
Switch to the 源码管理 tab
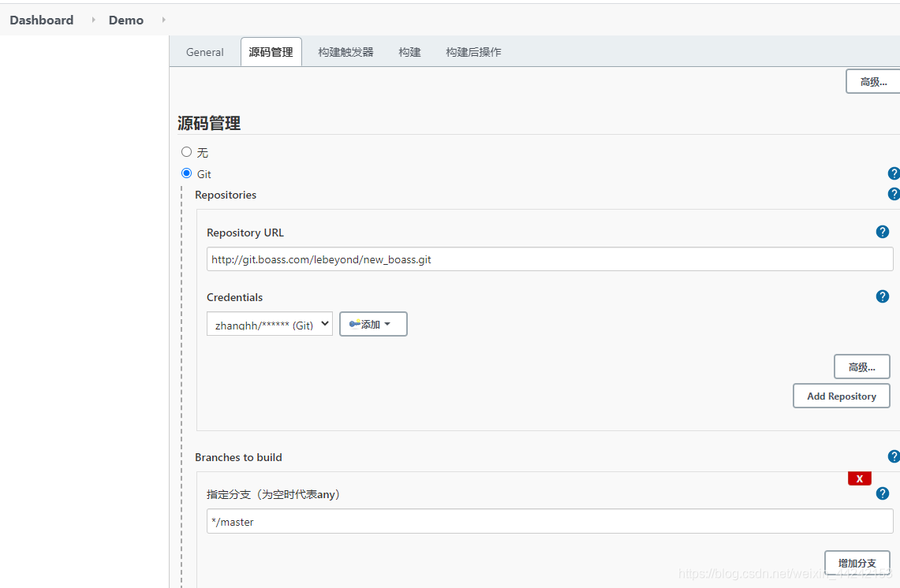click(x=271, y=52)
